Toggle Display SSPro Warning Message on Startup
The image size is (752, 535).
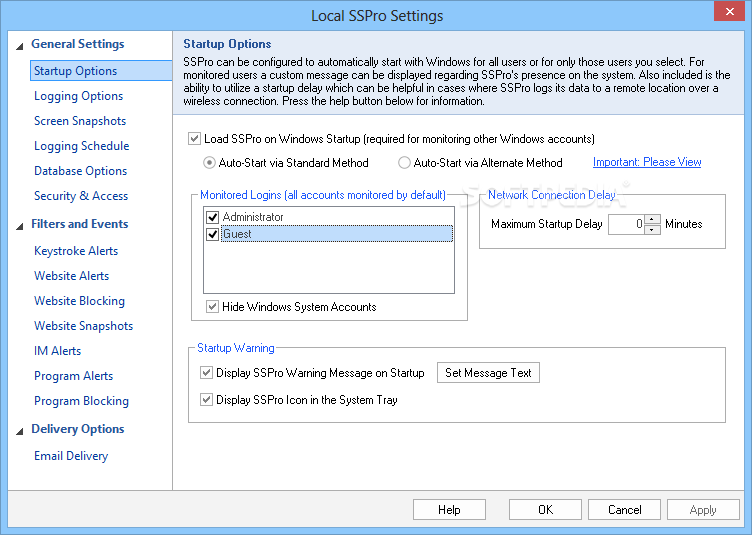206,372
